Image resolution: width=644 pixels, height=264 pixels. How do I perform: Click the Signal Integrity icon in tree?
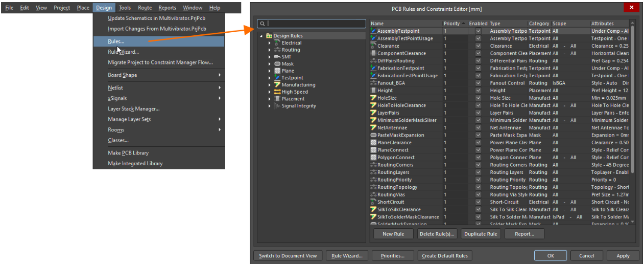tap(277, 106)
